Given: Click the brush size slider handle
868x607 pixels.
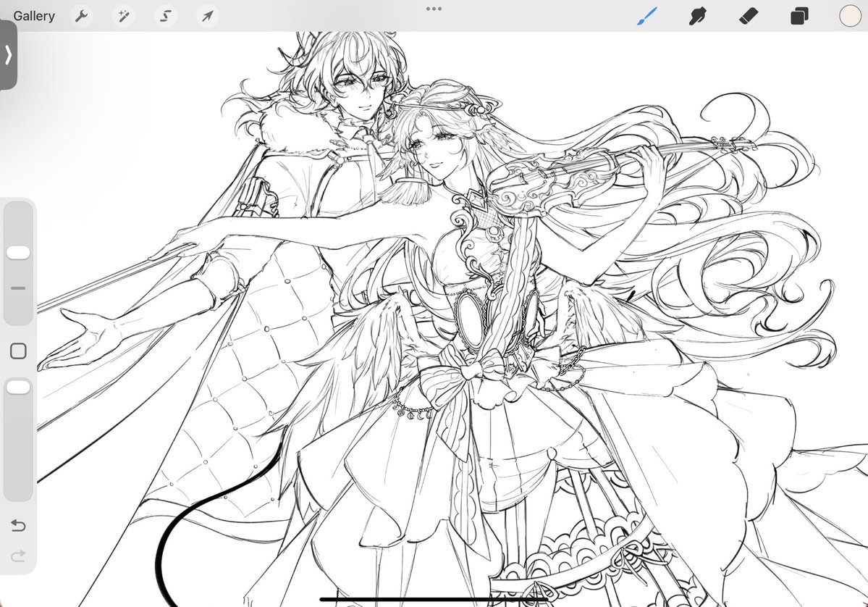Looking at the screenshot, I should point(18,253).
